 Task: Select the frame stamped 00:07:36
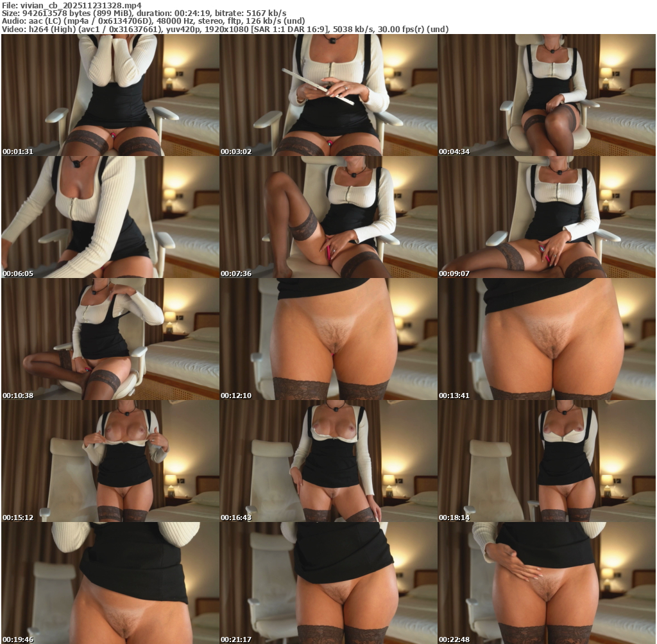point(328,217)
